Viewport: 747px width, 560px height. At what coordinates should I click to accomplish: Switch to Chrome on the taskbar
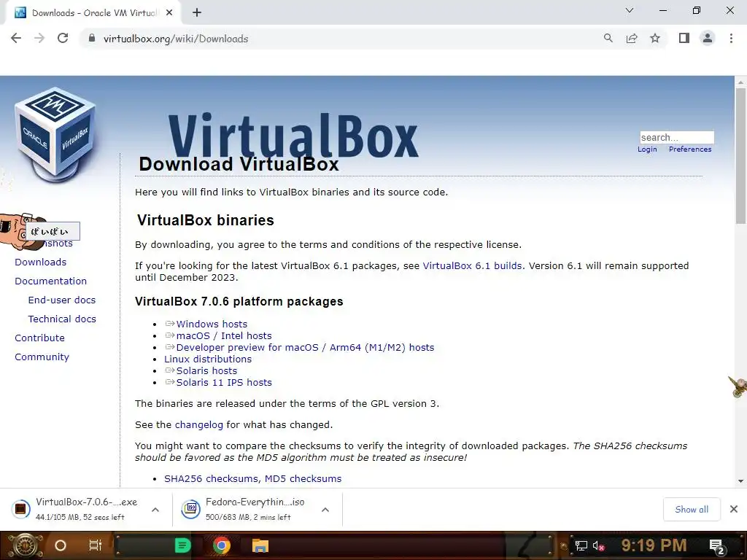[222, 545]
